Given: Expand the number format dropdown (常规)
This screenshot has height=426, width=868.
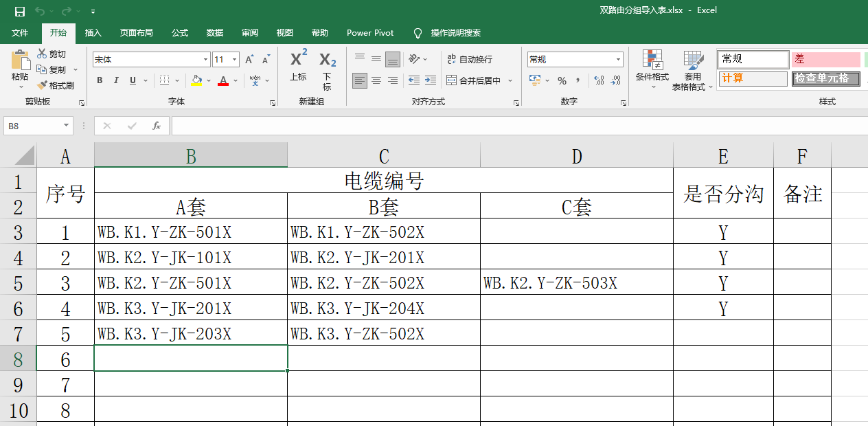Looking at the screenshot, I should click(x=618, y=60).
